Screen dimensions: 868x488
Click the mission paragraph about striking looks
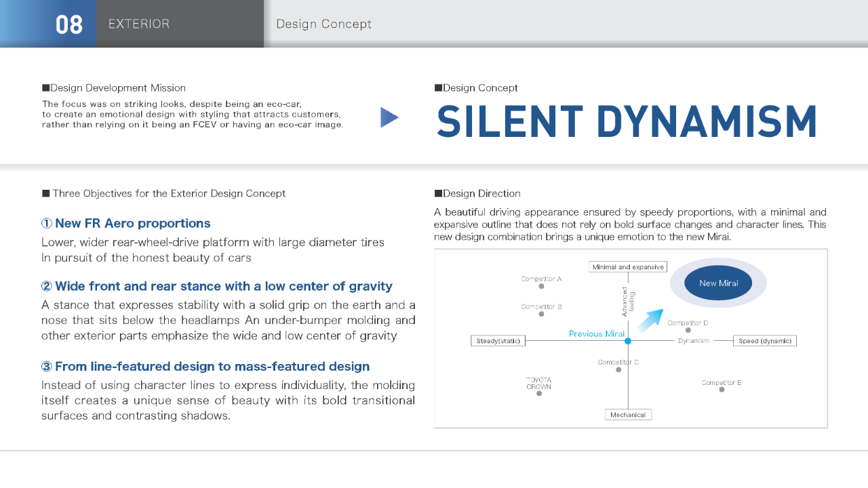193,115
